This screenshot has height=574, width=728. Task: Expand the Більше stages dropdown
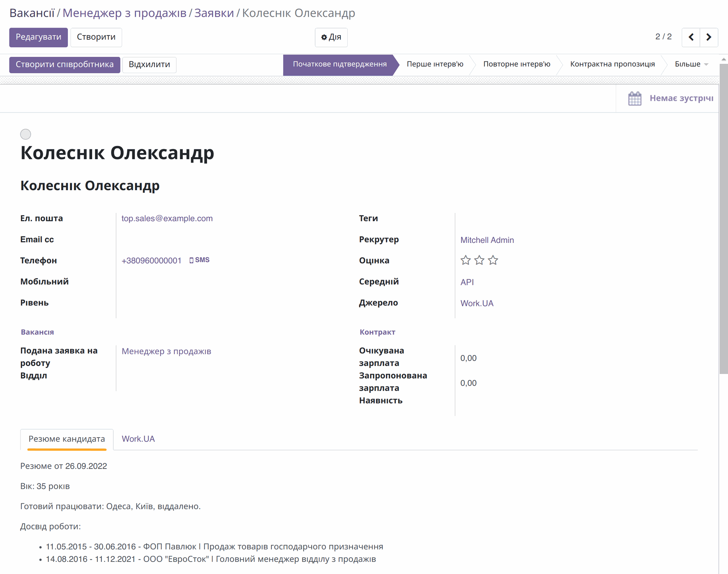click(x=691, y=64)
